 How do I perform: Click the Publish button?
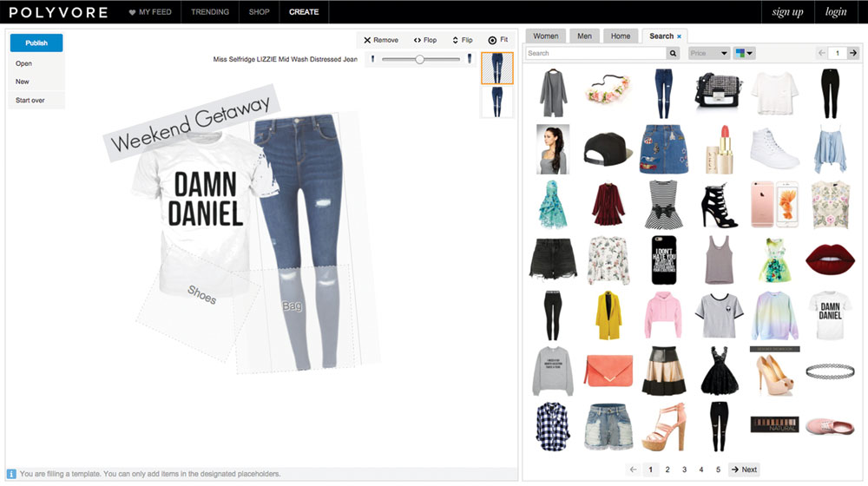point(36,43)
